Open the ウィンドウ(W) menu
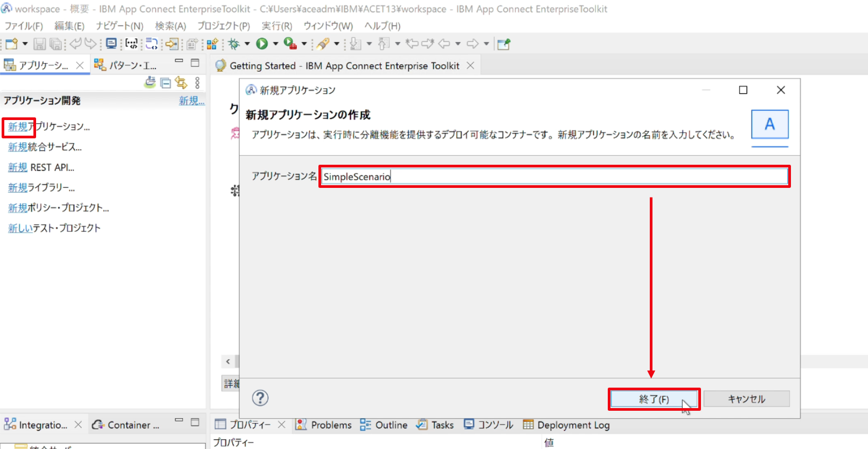 (328, 26)
